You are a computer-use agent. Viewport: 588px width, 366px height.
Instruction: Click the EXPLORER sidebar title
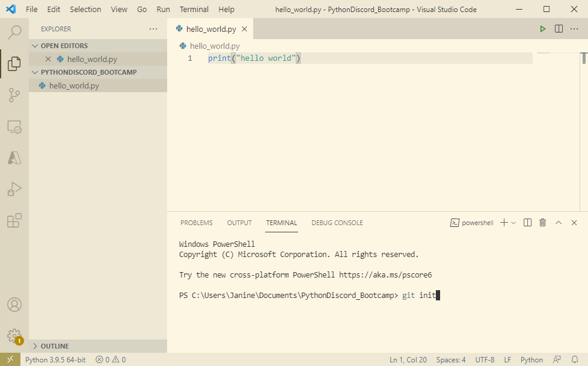[56, 29]
